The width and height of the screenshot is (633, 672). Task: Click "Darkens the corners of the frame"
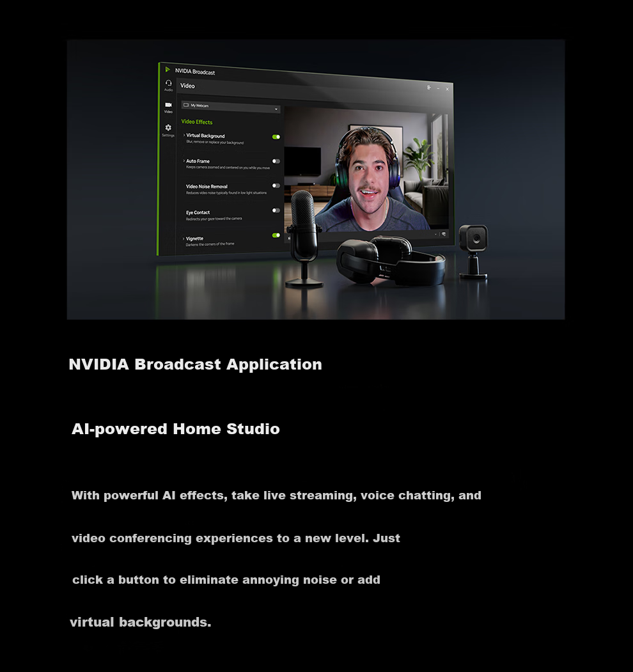click(210, 244)
